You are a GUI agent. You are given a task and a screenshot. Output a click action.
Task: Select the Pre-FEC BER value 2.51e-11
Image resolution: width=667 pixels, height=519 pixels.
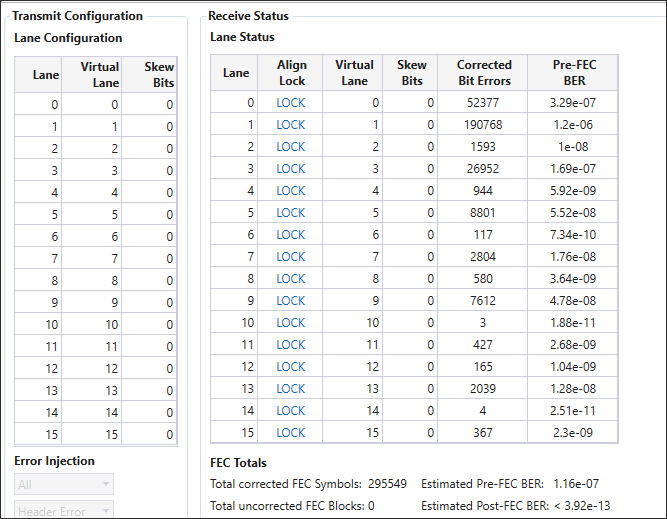(573, 411)
